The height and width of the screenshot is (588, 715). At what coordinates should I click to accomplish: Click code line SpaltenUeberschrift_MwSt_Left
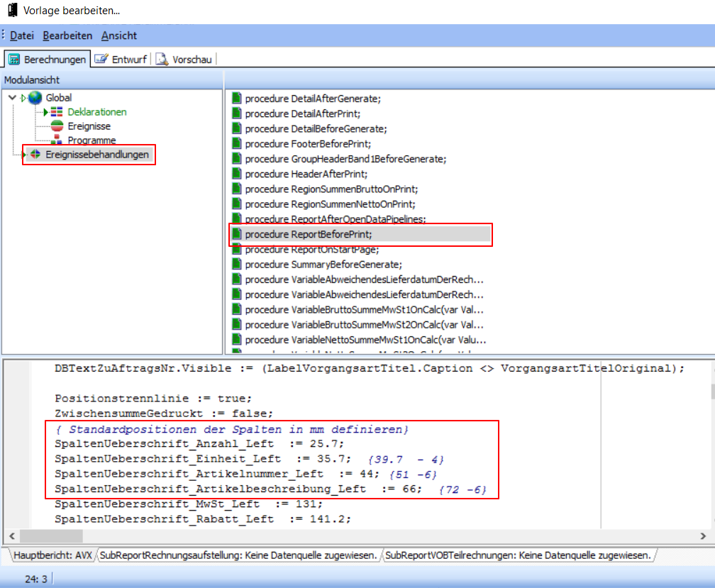pos(189,504)
